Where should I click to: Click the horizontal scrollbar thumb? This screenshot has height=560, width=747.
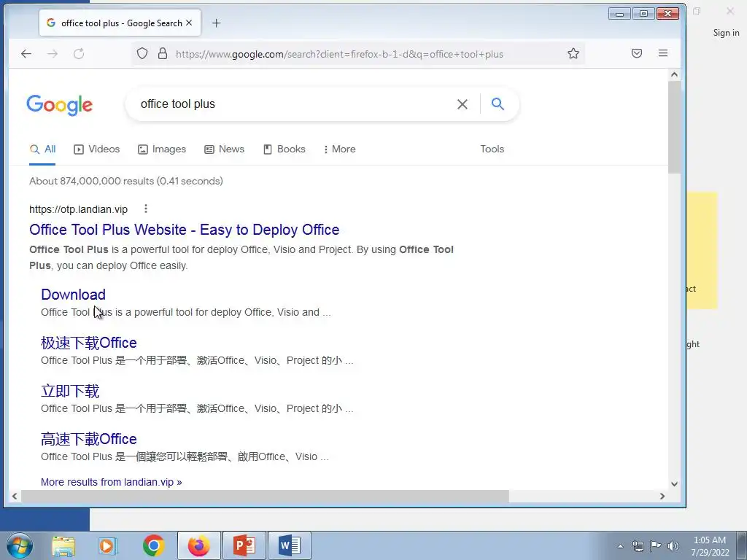coord(266,496)
